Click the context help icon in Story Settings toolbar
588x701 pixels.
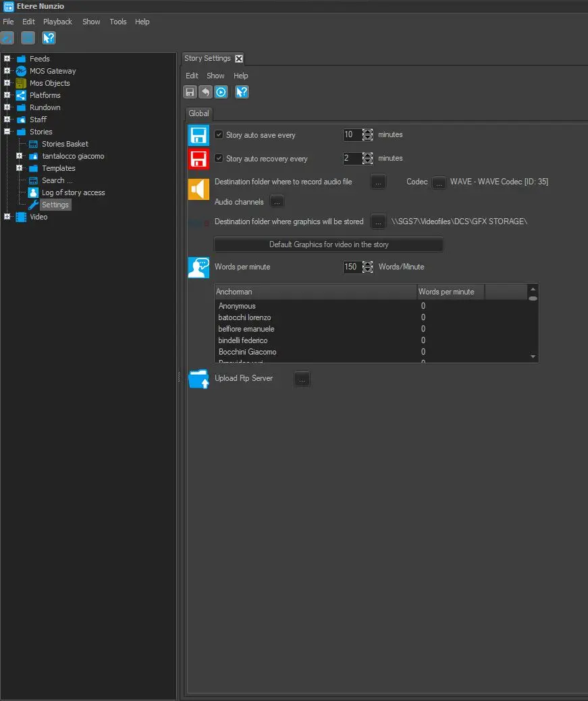tap(242, 92)
